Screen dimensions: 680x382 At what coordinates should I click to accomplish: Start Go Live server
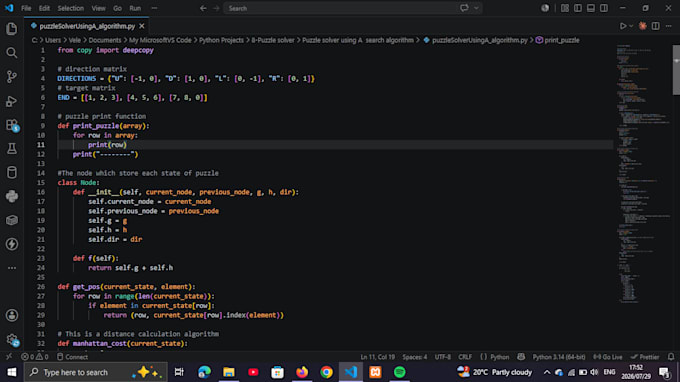(608, 357)
